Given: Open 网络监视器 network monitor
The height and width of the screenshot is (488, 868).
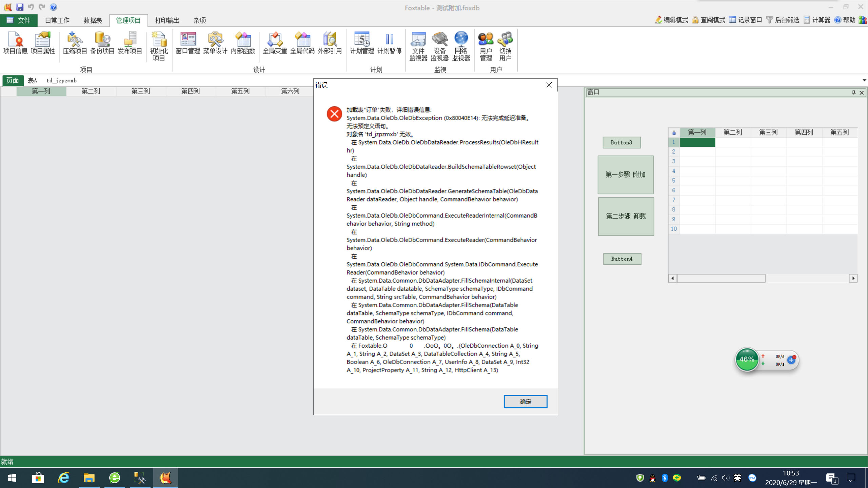Looking at the screenshot, I should (x=461, y=46).
